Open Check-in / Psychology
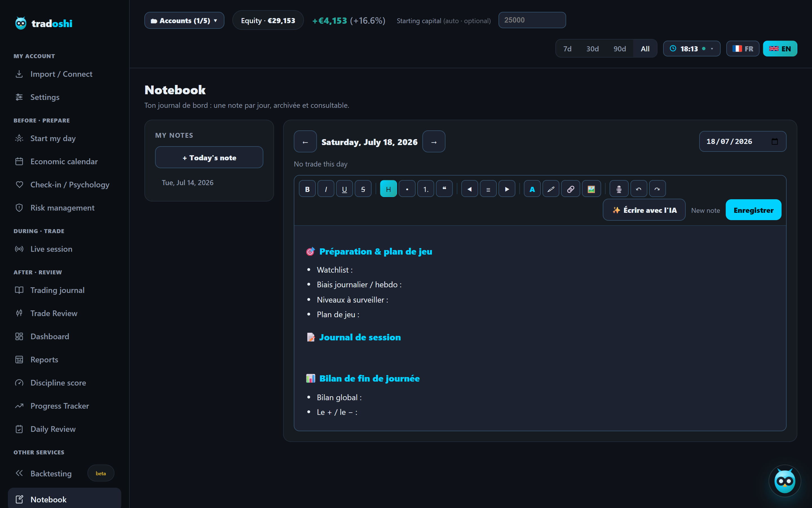This screenshot has width=812, height=508. tap(64, 185)
